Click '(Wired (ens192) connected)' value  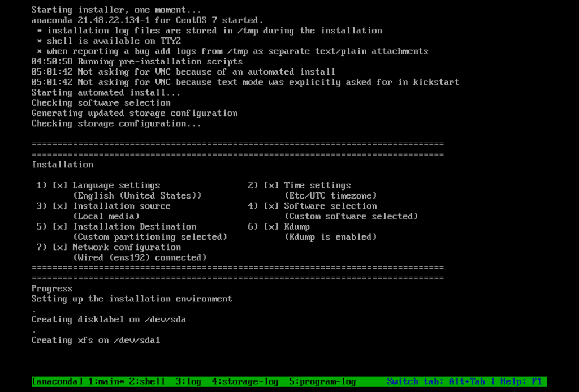coord(140,258)
